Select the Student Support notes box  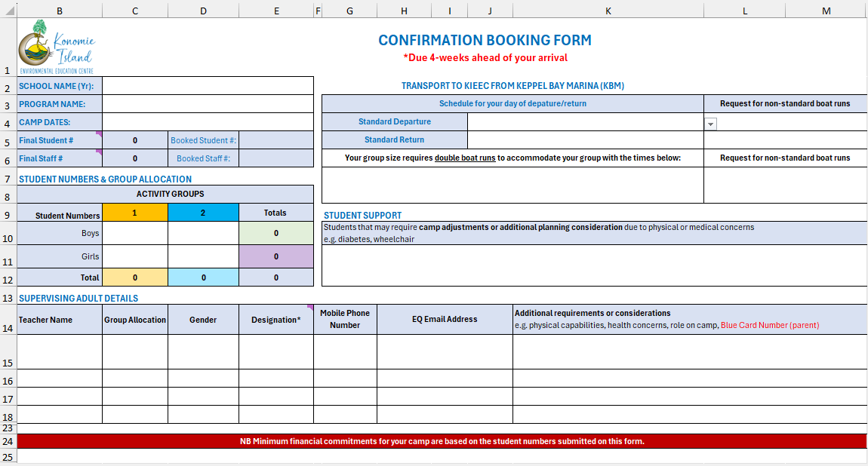[594, 265]
